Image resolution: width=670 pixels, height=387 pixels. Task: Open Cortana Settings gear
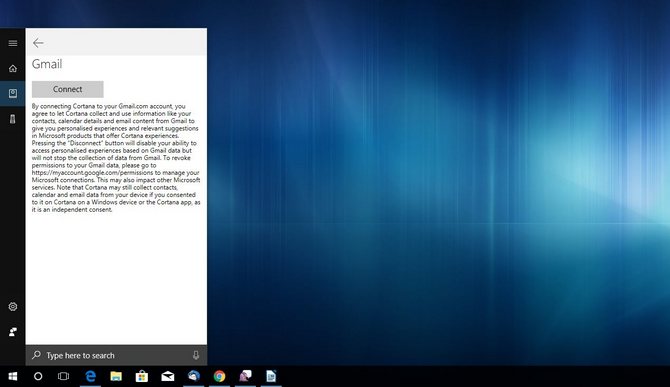13,307
